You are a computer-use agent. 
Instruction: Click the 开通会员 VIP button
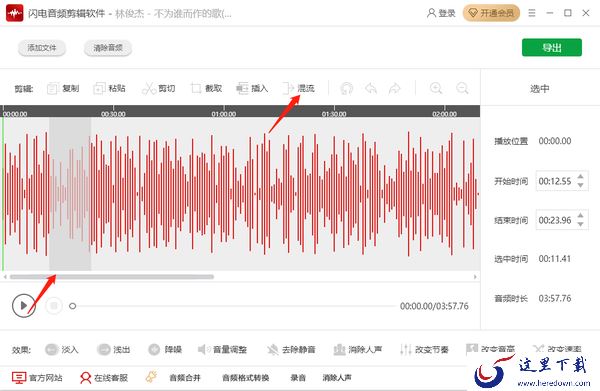tap(491, 13)
